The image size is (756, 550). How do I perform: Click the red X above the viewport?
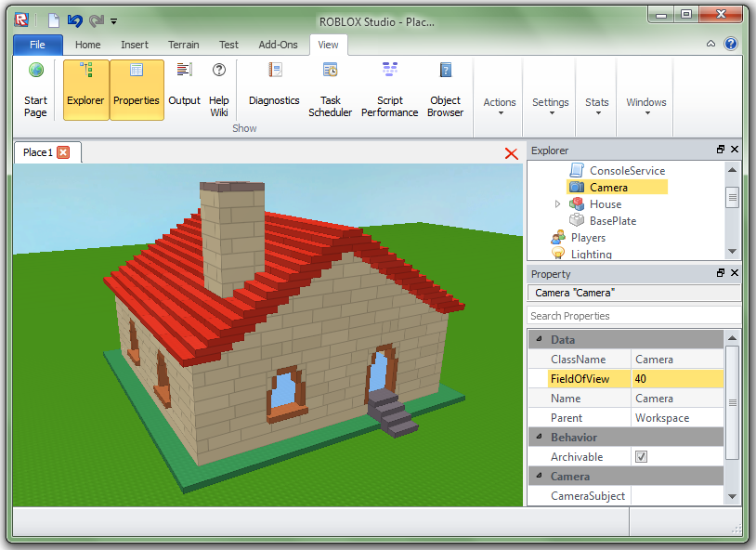pos(511,154)
